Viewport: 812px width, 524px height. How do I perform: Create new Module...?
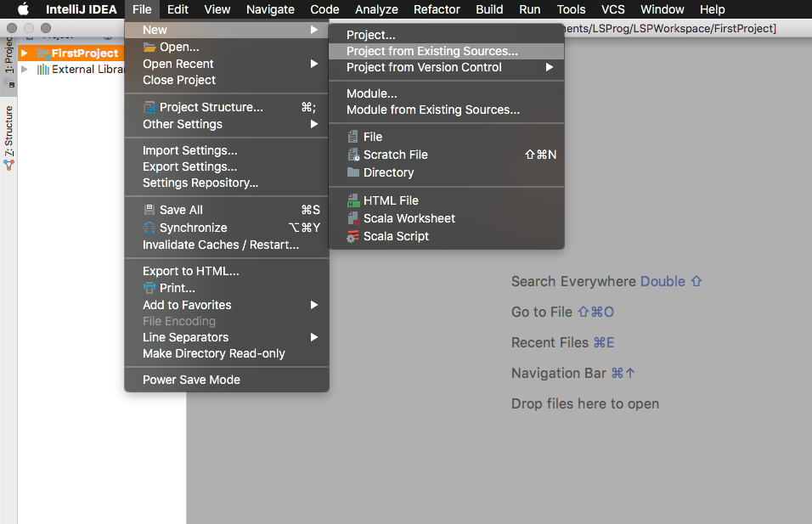click(x=447, y=93)
